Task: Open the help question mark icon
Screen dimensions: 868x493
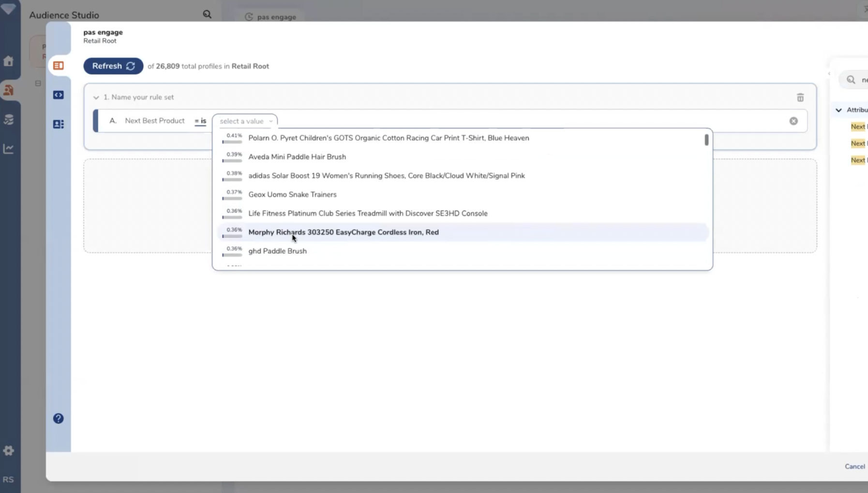Action: point(59,418)
